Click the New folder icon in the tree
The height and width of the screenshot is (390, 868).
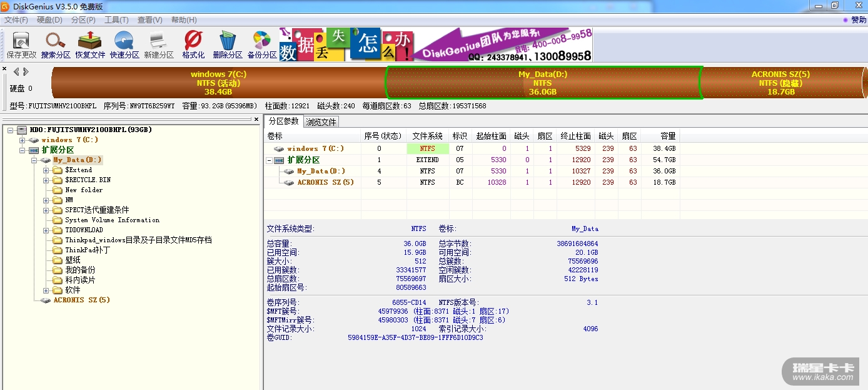click(58, 190)
